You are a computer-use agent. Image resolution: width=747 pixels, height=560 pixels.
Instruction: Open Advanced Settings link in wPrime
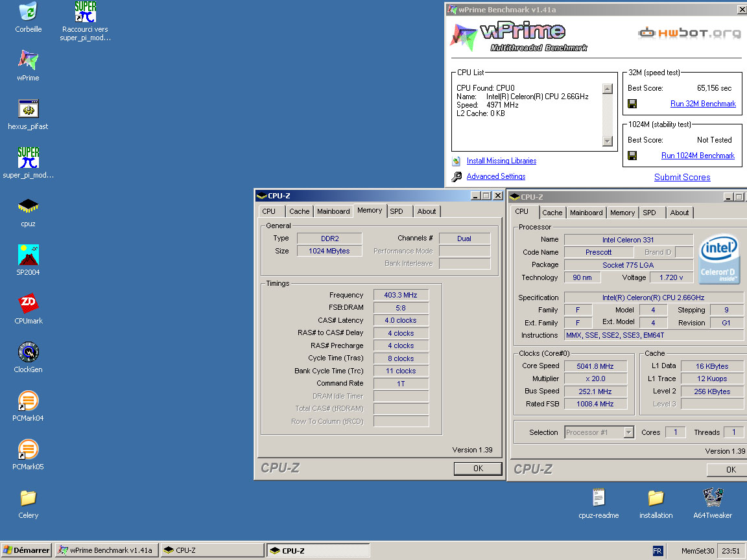[x=496, y=176]
